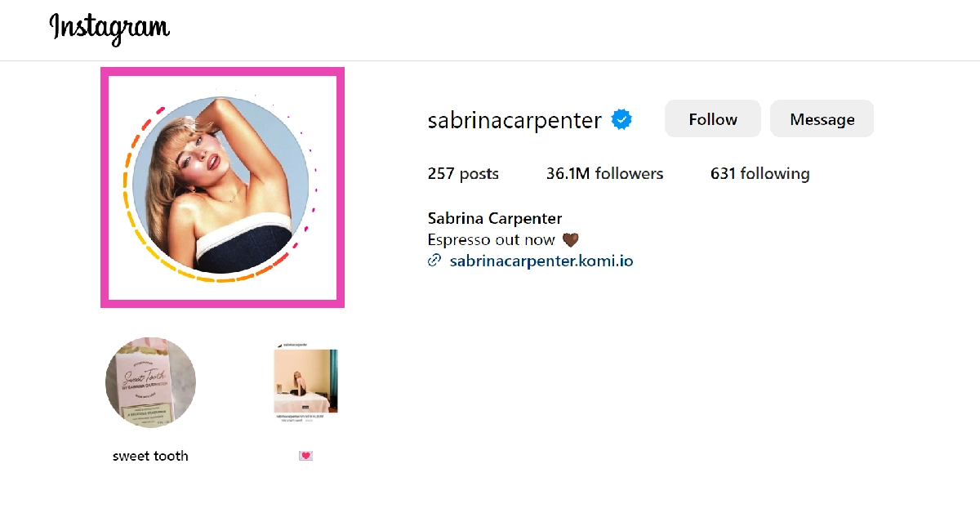Click the pink highlighted frame border
The width and height of the screenshot is (980, 513).
pos(104,187)
